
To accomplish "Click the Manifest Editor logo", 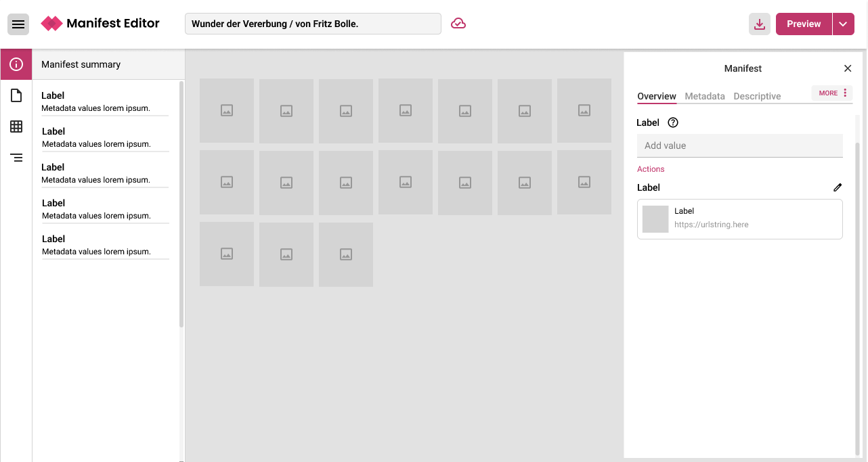I will [100, 24].
